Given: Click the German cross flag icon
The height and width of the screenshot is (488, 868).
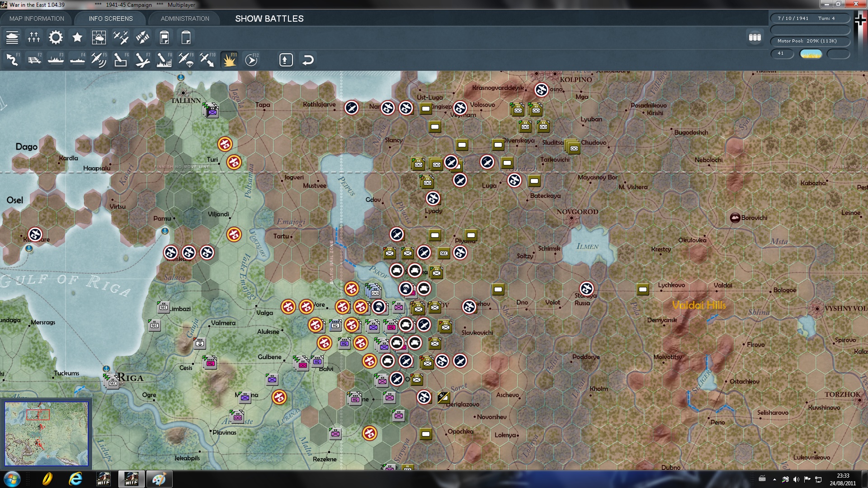Looking at the screenshot, I should pyautogui.click(x=860, y=20).
